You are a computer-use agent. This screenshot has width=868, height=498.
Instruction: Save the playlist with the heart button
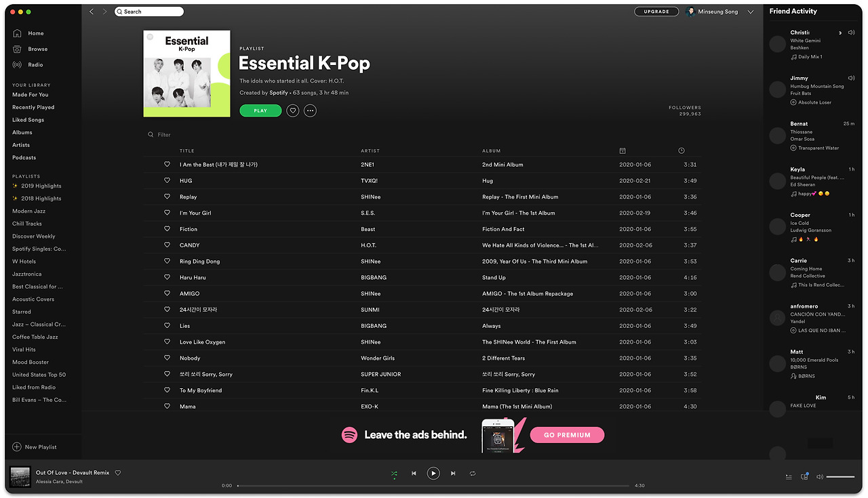292,110
